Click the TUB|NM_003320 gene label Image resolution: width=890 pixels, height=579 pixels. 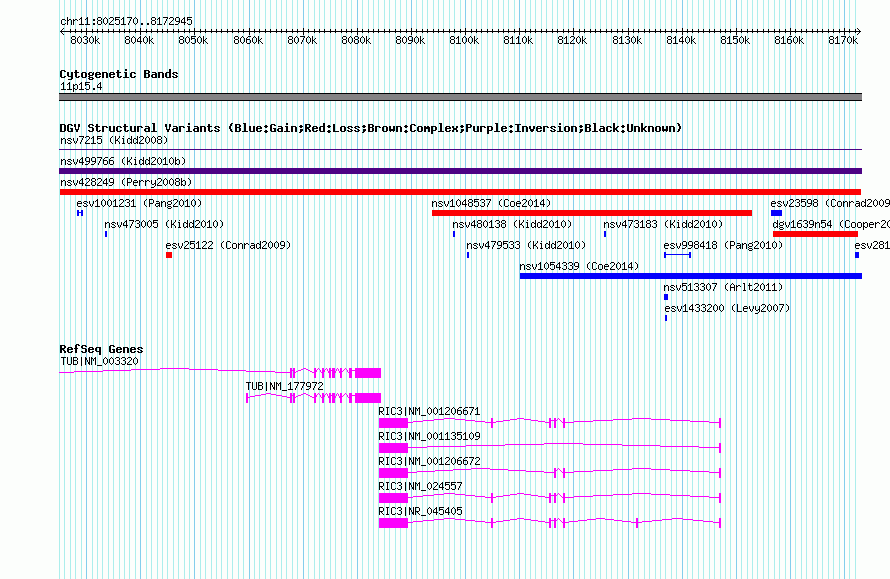click(x=99, y=361)
